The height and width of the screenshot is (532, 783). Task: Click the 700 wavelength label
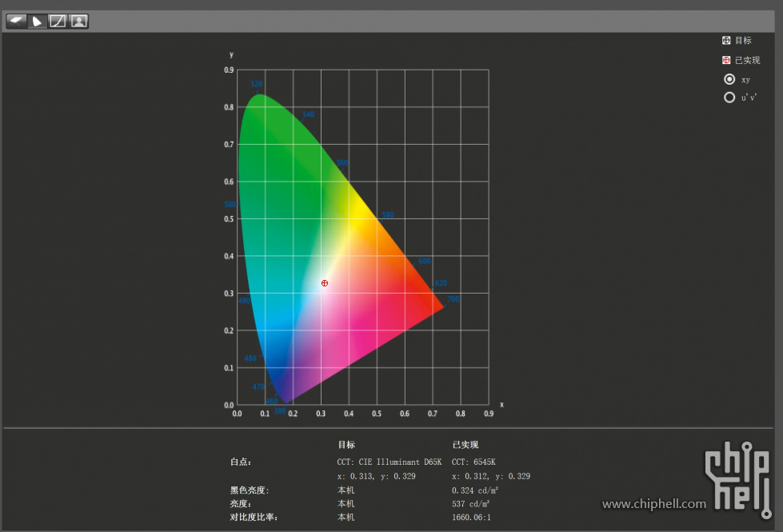point(453,299)
